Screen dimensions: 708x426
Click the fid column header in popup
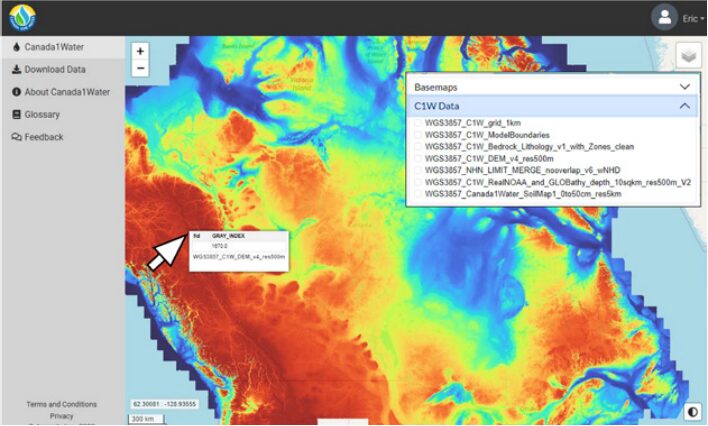(x=196, y=236)
